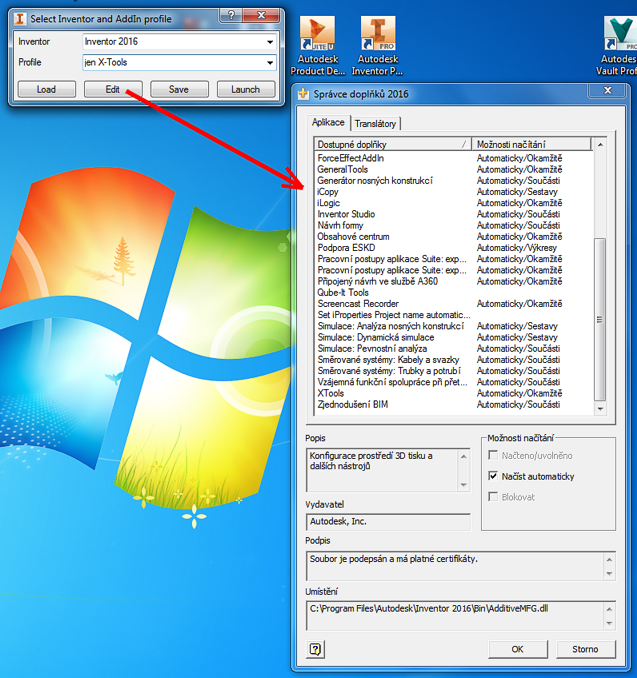Select GeneralTools add-in row
637x678 pixels.
(454, 170)
